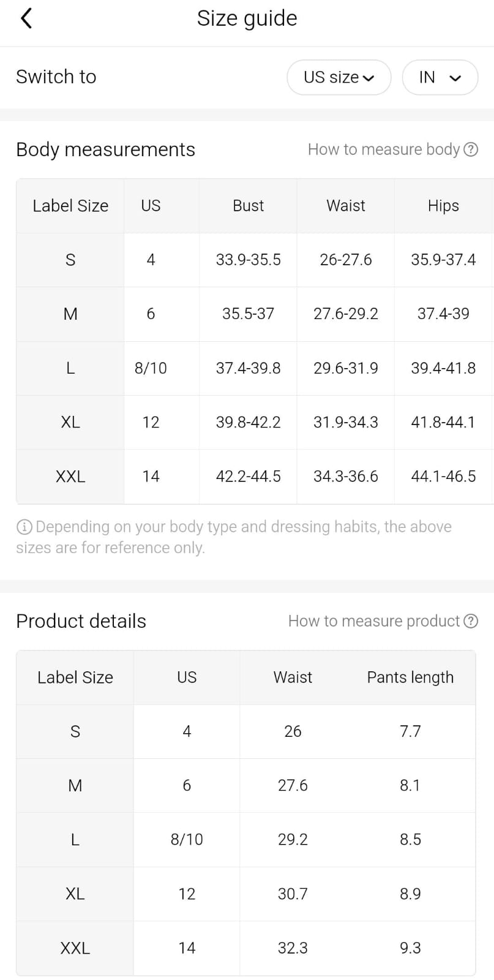Viewport: 494px width, 980px height.
Task: Click help icon beside How to measure product
Action: pyautogui.click(x=471, y=621)
